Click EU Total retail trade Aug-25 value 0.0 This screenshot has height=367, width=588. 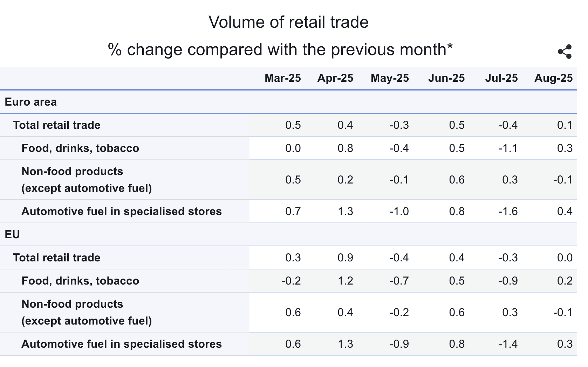(x=565, y=258)
